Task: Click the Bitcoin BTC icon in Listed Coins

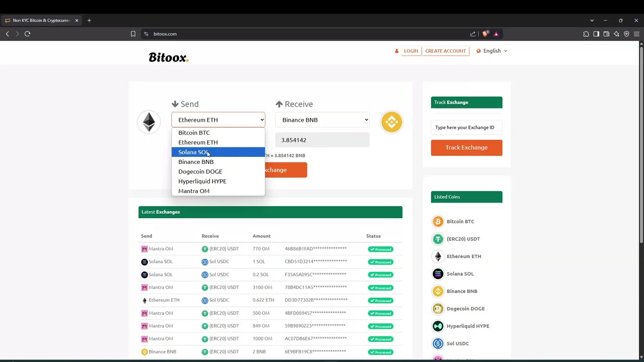Action: tap(438, 221)
